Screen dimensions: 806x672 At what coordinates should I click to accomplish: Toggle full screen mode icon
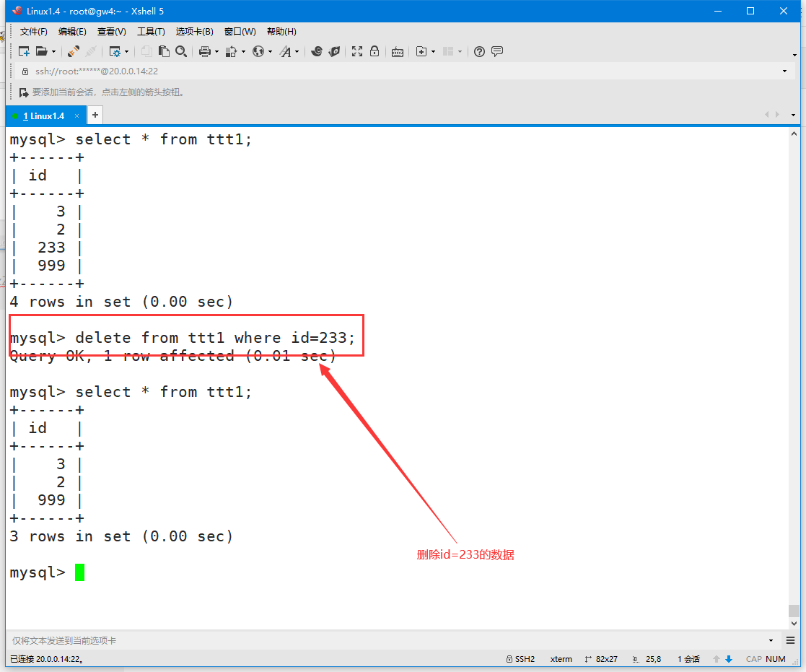click(x=357, y=51)
